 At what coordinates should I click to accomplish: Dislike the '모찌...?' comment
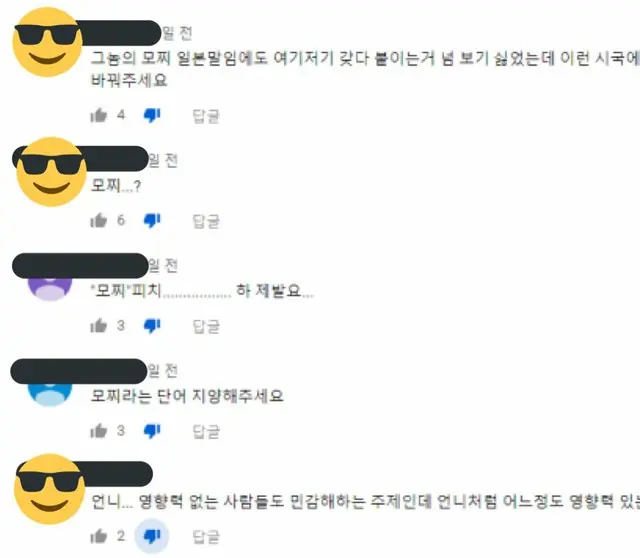[x=152, y=221]
